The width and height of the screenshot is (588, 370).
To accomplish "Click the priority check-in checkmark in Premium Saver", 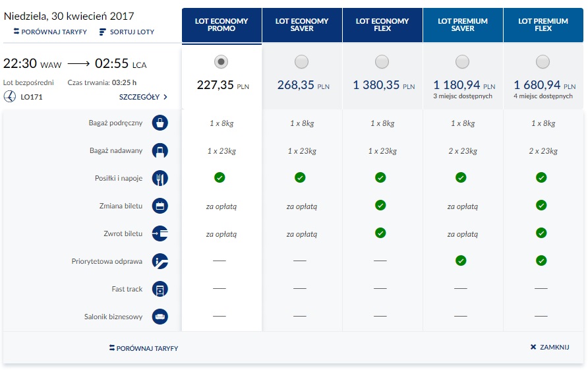I will (x=461, y=261).
